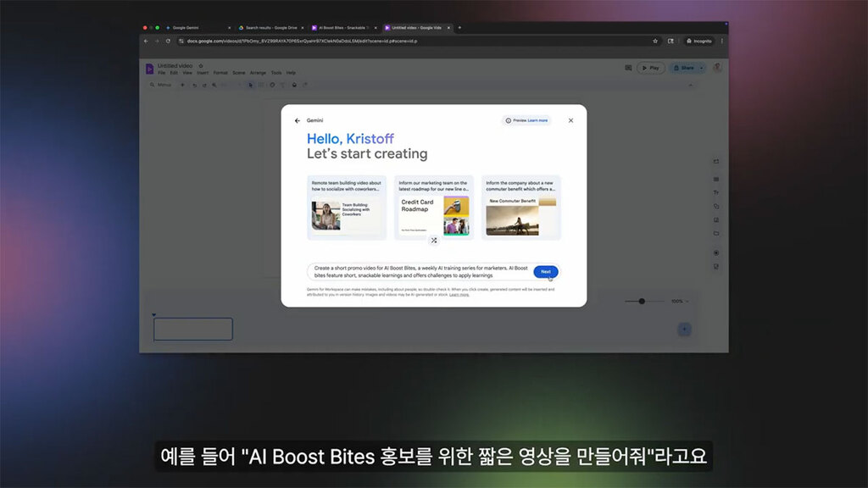Viewport: 868px width, 488px height.
Task: Open the Edit menu
Action: coord(174,73)
